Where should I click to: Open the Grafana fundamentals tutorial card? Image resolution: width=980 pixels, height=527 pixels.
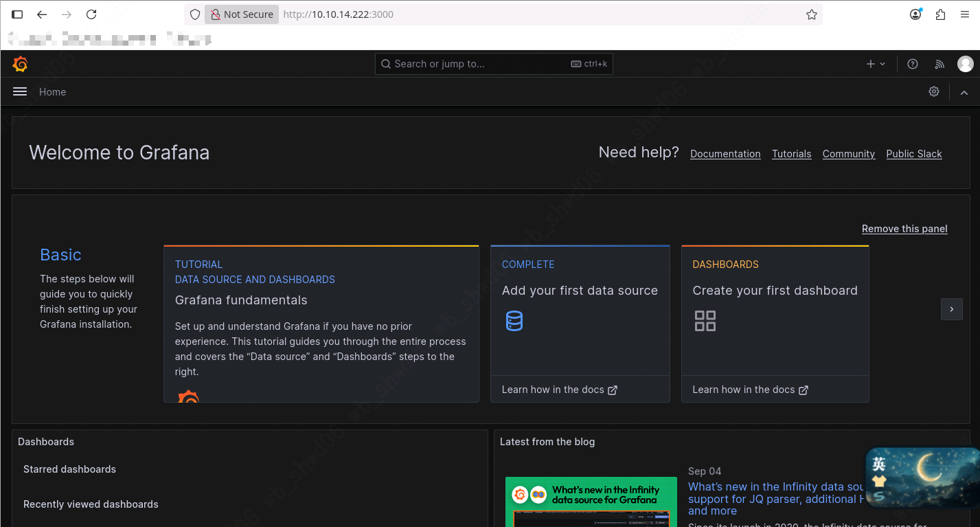point(321,324)
